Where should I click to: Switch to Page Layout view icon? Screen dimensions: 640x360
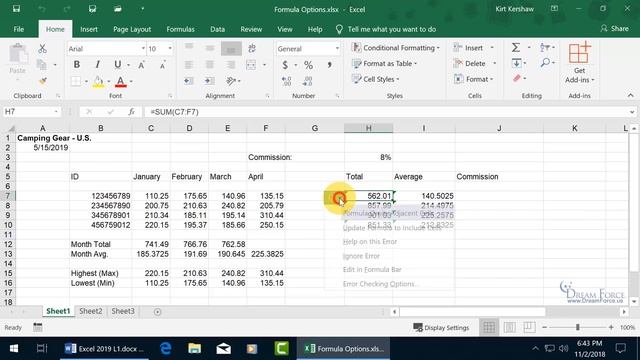[x=509, y=327]
